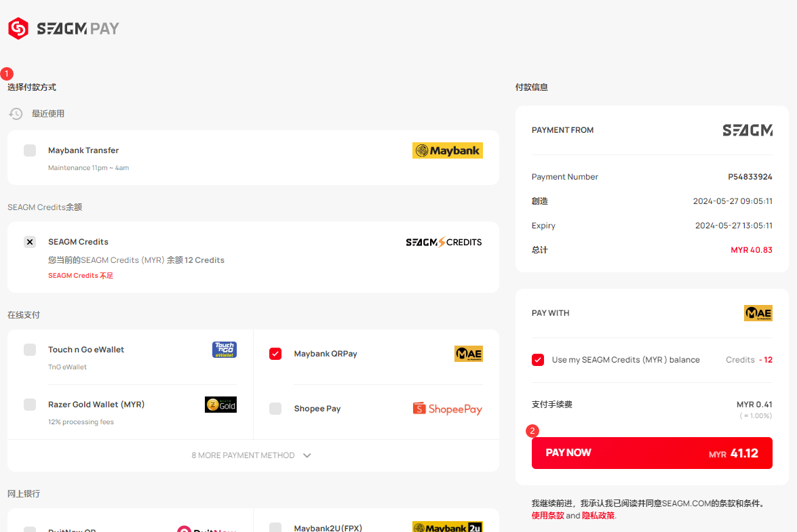Click the disabled SEAGM Credits X checkbox
The width and height of the screenshot is (797, 532).
point(30,242)
